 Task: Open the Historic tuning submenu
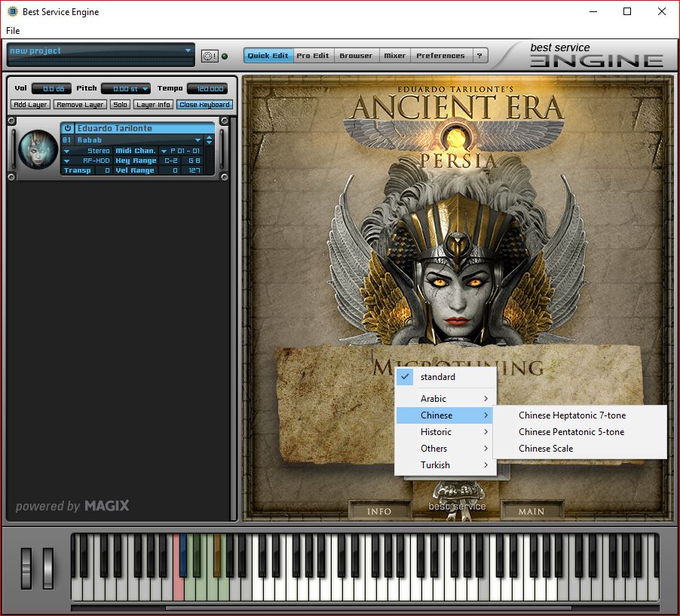tap(446, 431)
